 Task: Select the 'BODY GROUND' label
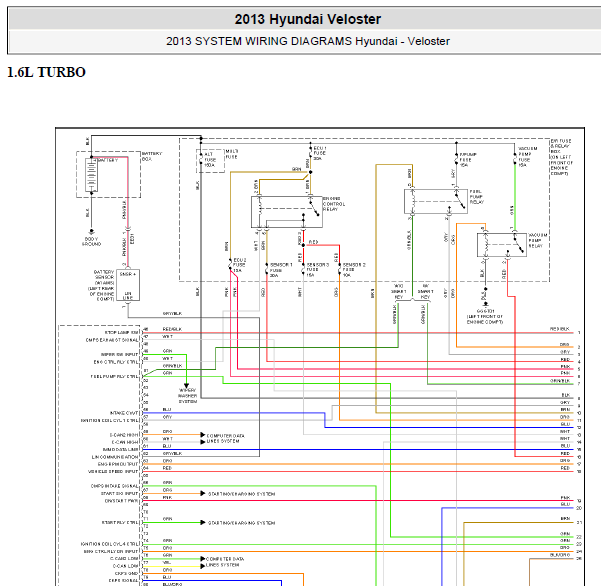[91, 241]
